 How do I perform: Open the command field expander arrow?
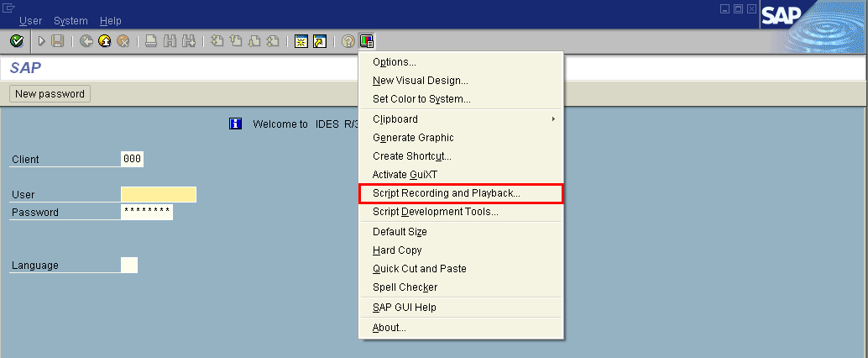[x=41, y=41]
